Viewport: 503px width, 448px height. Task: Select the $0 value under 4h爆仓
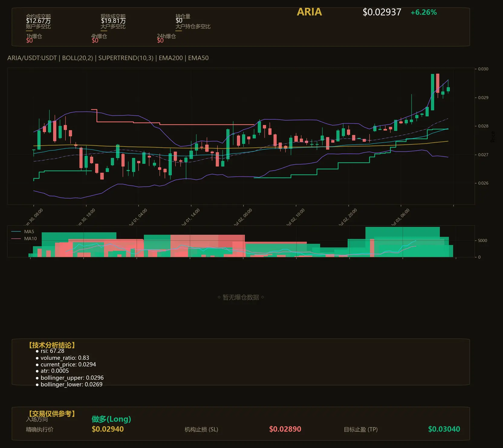[x=95, y=40]
